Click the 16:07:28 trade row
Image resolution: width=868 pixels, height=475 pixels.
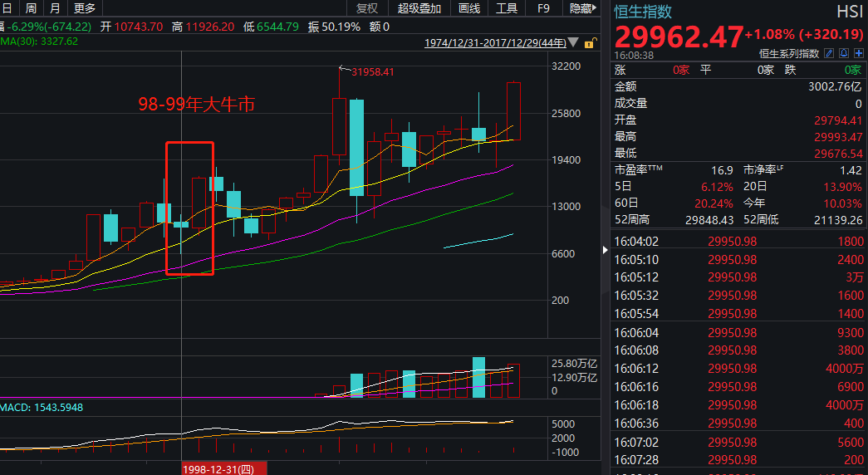point(738,459)
